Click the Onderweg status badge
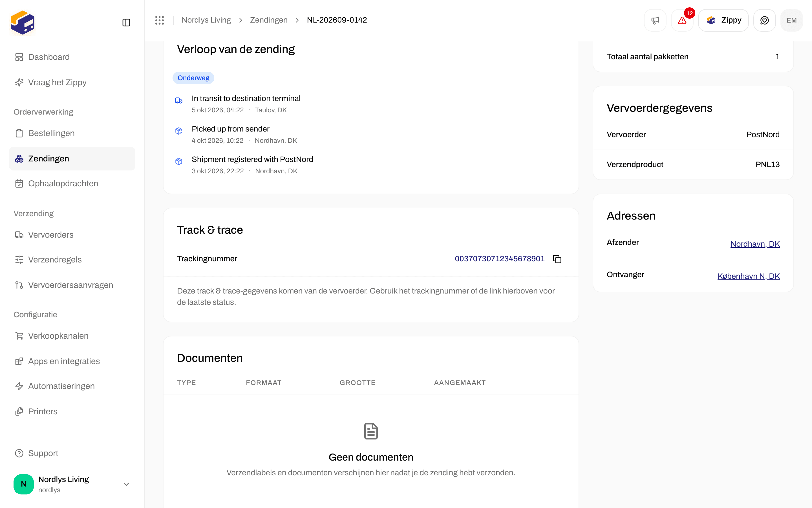The width and height of the screenshot is (812, 508). pos(193,78)
